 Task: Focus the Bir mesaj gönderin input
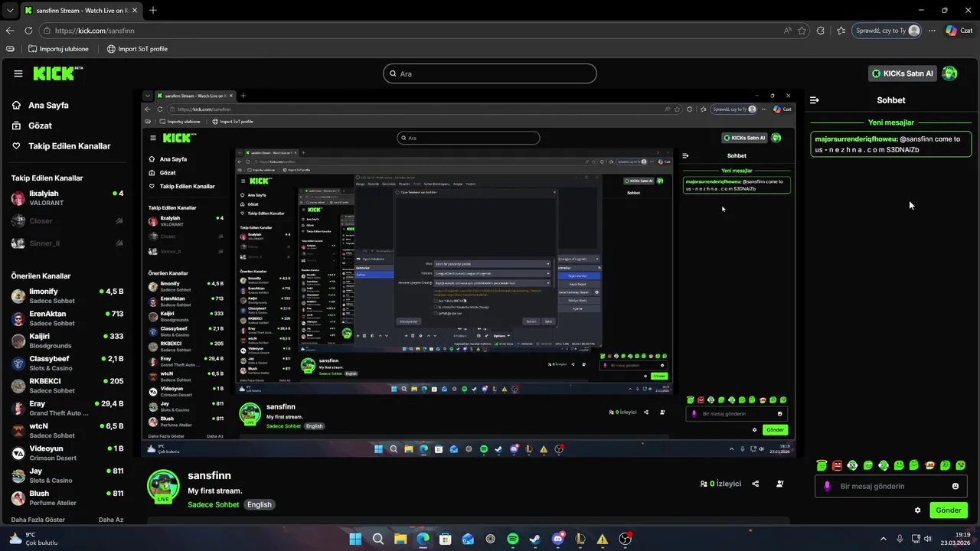point(891,486)
